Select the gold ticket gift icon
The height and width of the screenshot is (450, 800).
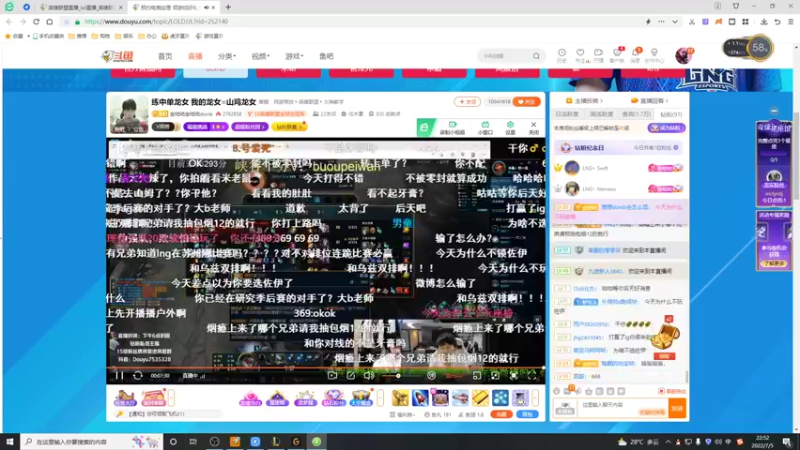point(480,397)
